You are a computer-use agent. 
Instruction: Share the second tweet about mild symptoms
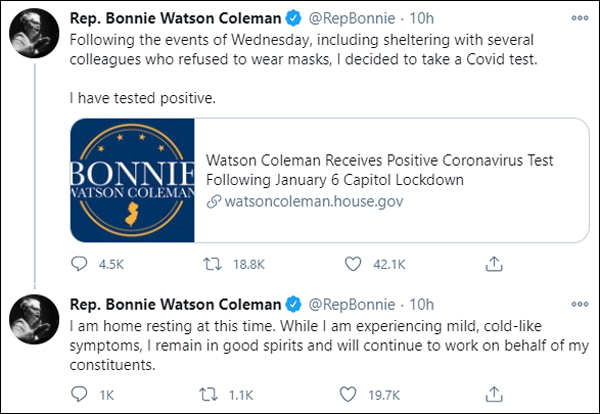coord(493,395)
